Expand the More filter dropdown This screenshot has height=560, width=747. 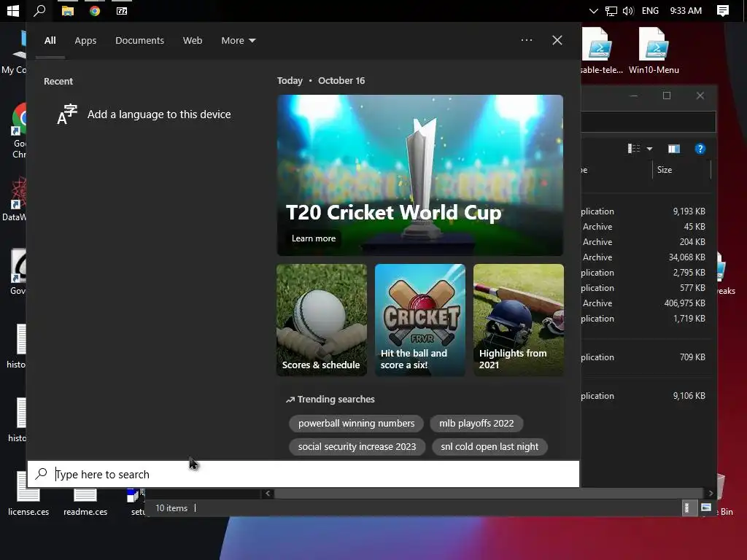tap(239, 41)
